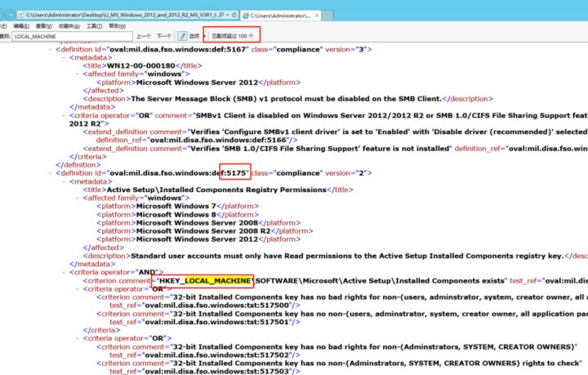Open a new tab with the blank tab button

coord(327,16)
